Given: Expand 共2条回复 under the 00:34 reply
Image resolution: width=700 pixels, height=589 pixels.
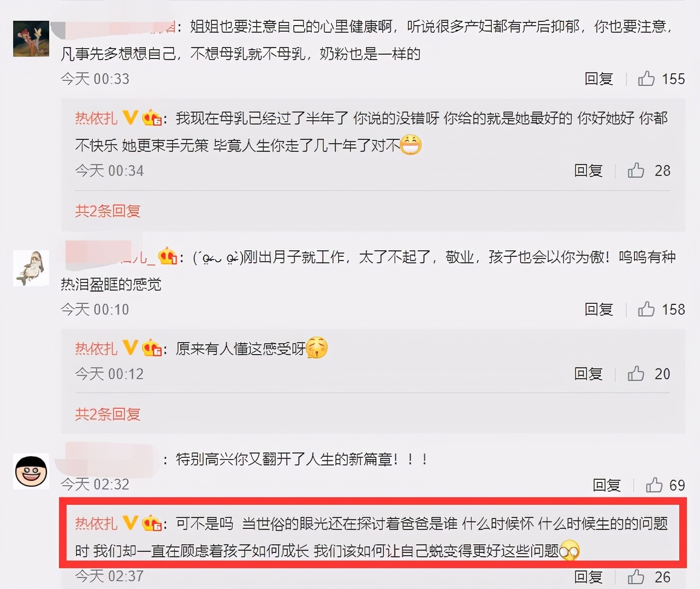Looking at the screenshot, I should [108, 211].
